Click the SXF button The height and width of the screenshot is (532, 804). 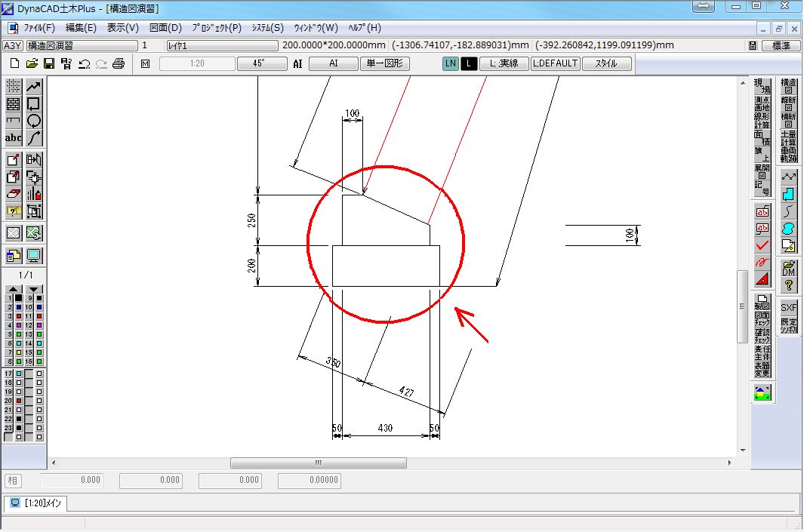[789, 308]
